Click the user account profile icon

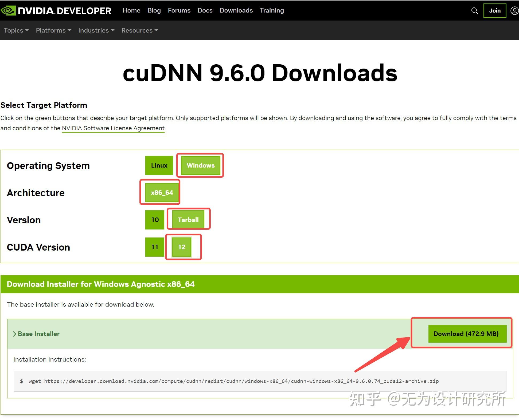[514, 11]
